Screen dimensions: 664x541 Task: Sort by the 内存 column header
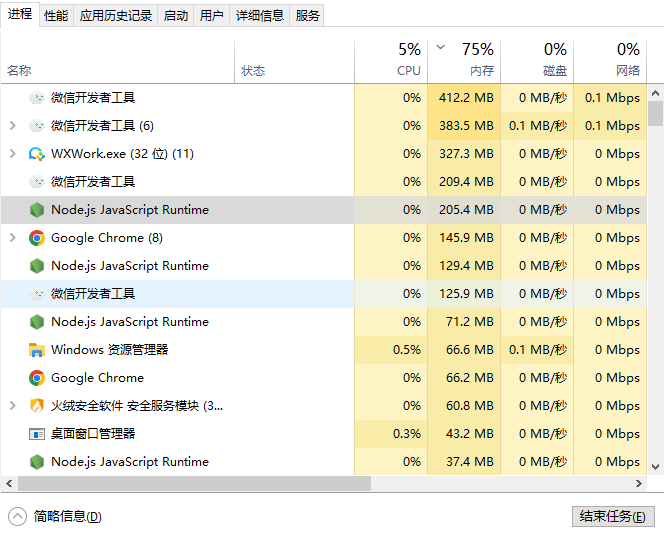click(464, 62)
